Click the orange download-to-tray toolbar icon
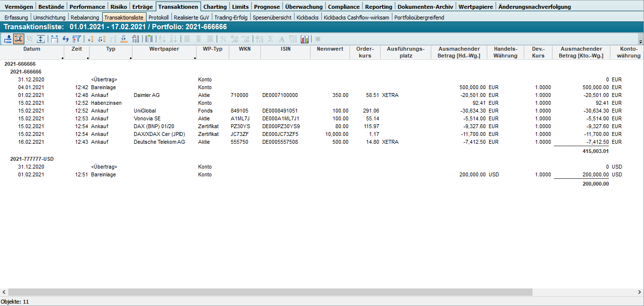Image resolution: width=644 pixels, height=306 pixels. 124,39
